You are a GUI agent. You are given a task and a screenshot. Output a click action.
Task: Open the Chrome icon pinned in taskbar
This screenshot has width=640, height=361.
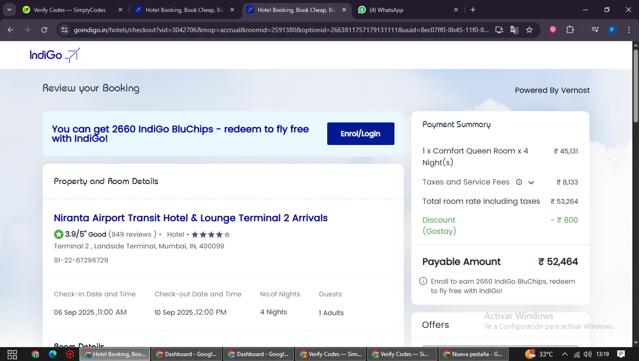pyautogui.click(x=36, y=354)
